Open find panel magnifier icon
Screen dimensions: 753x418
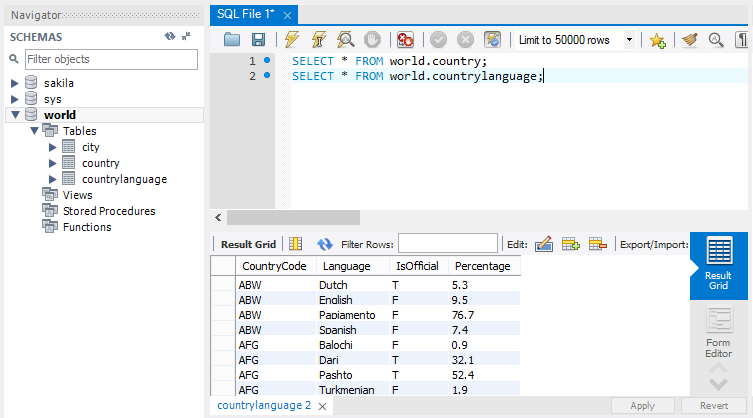716,39
